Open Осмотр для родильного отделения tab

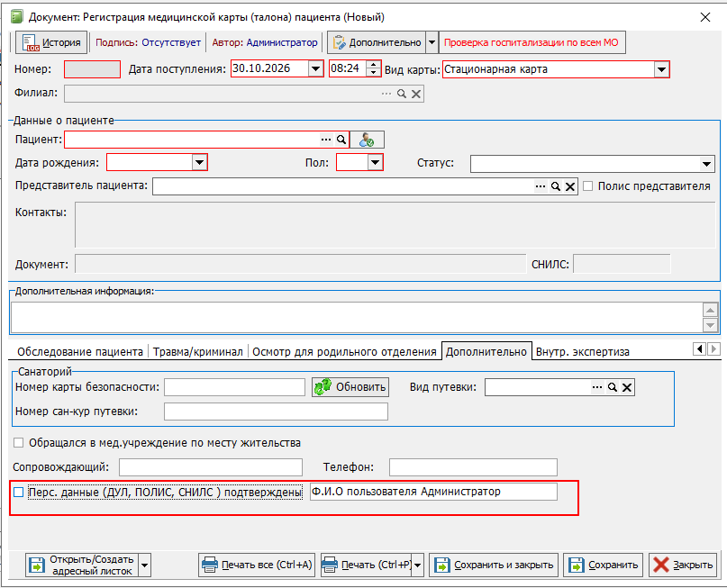pyautogui.click(x=344, y=352)
